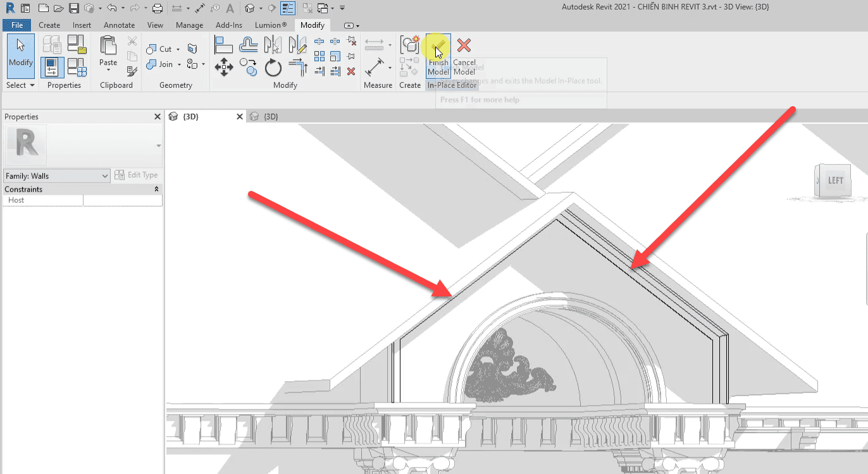Screen dimensions: 868x474
Task: Switch to the Insert ribbon tab
Action: (x=82, y=25)
